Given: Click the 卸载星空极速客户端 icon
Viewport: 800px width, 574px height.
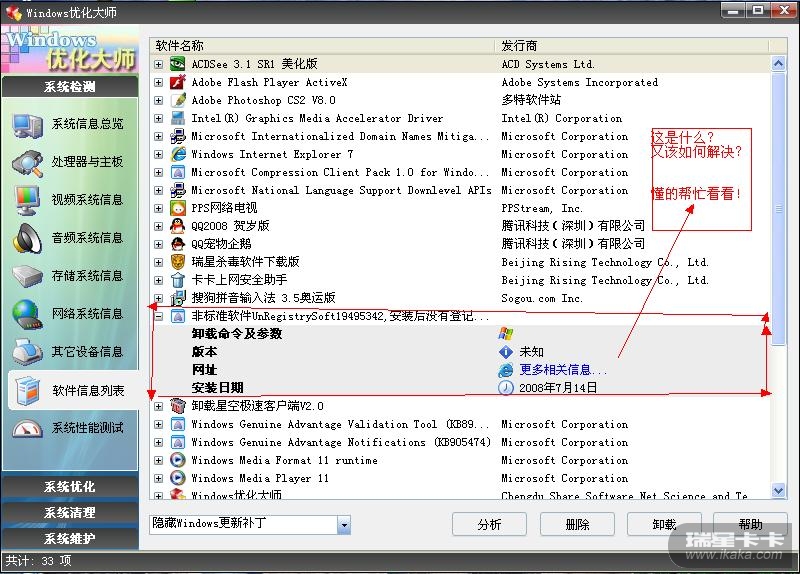Looking at the screenshot, I should coord(178,406).
